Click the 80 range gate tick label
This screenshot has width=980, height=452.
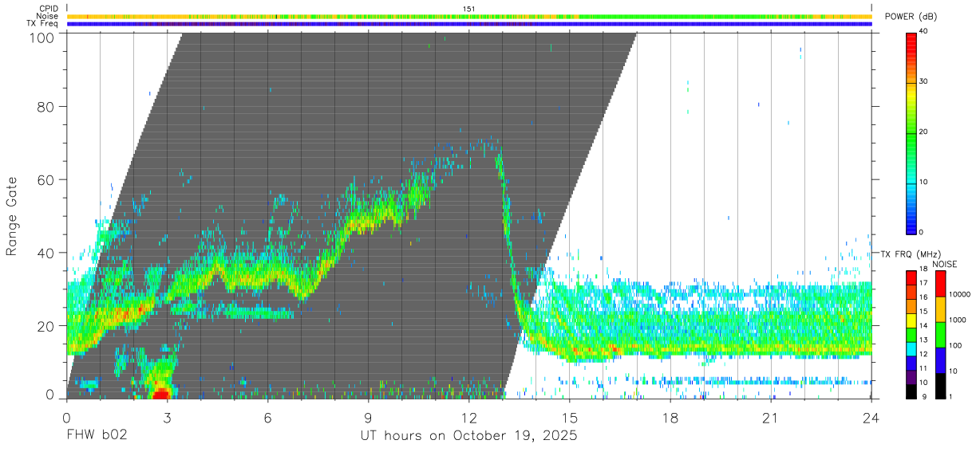pyautogui.click(x=45, y=106)
